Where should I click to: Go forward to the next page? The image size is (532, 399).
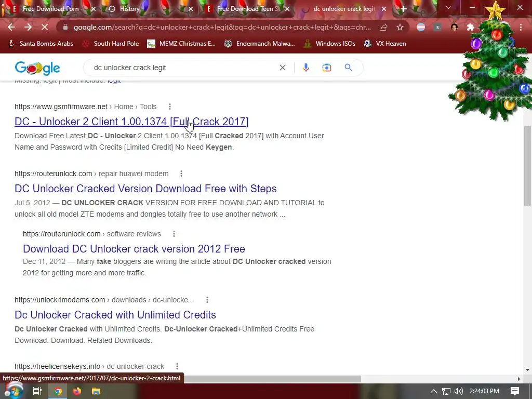click(28, 27)
